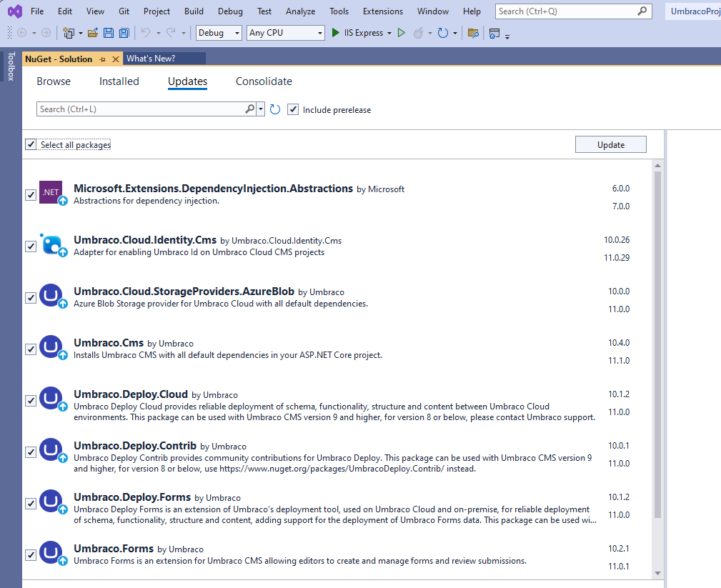
Task: Uncheck the Umbraco.Forms package
Action: coord(31,555)
